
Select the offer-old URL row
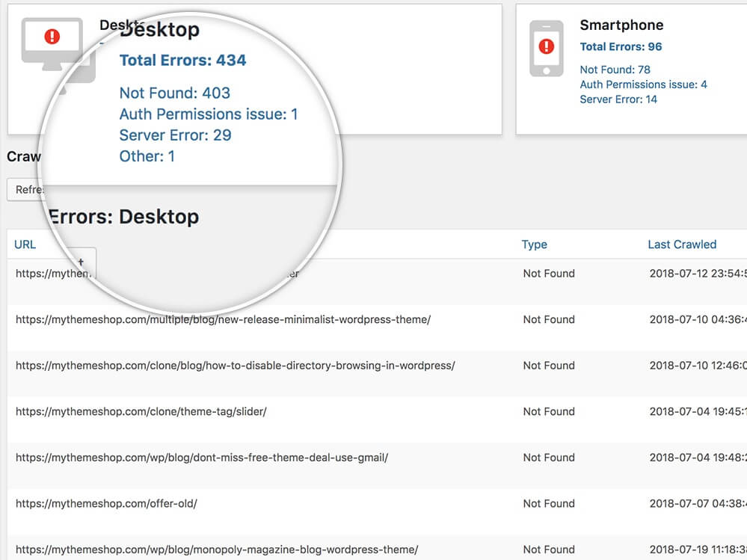tap(106, 504)
